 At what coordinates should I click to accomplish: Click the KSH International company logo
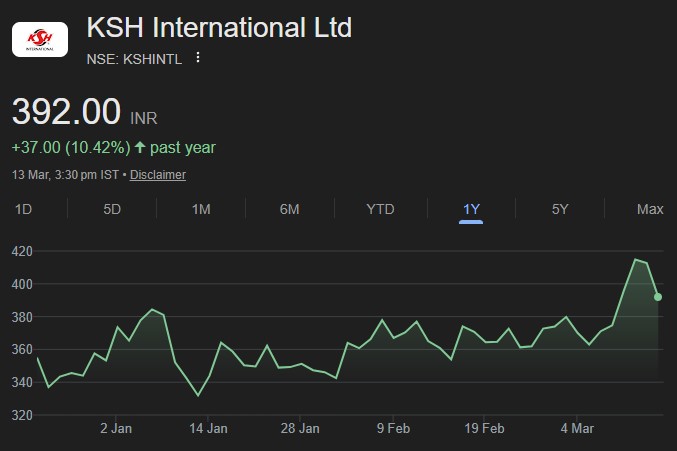(x=40, y=40)
